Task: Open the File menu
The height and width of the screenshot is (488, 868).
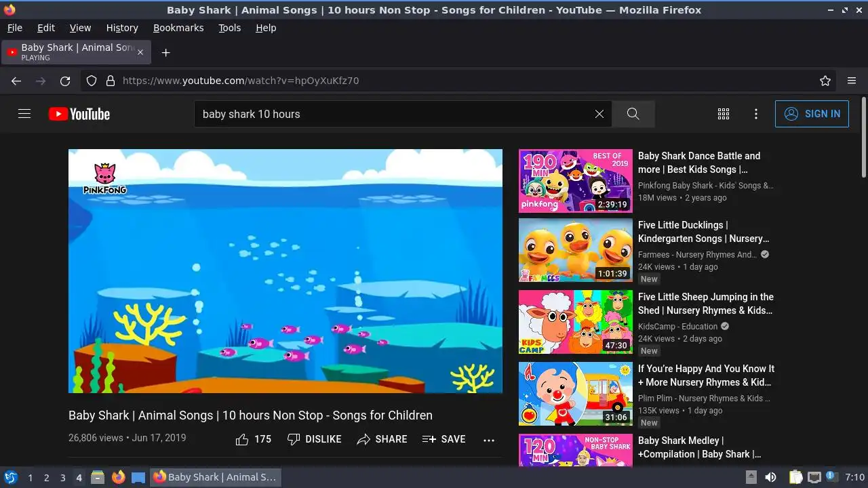Action: coord(15,28)
